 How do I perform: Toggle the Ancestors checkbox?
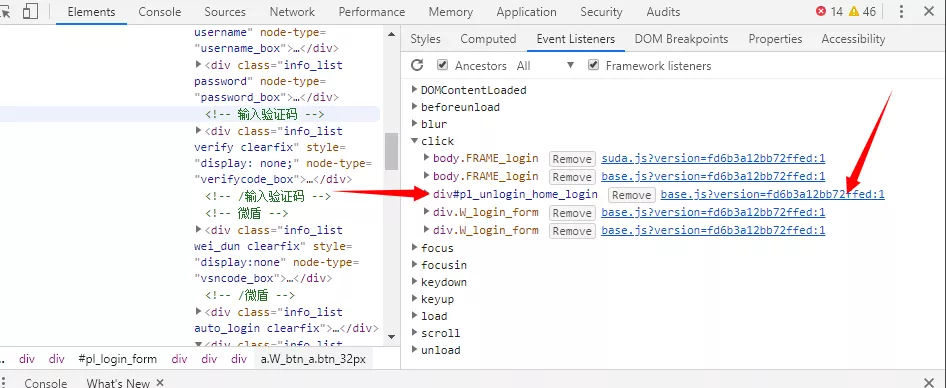pyautogui.click(x=443, y=65)
